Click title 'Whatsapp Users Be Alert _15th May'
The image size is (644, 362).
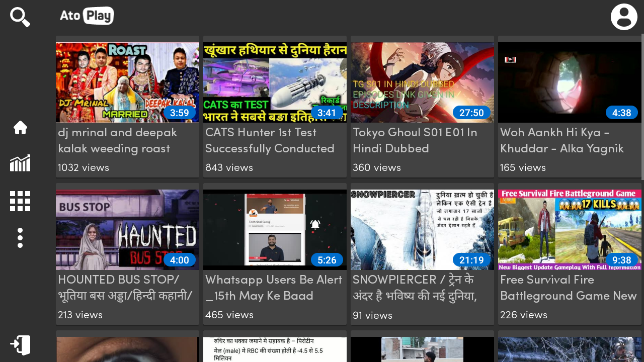(x=274, y=288)
